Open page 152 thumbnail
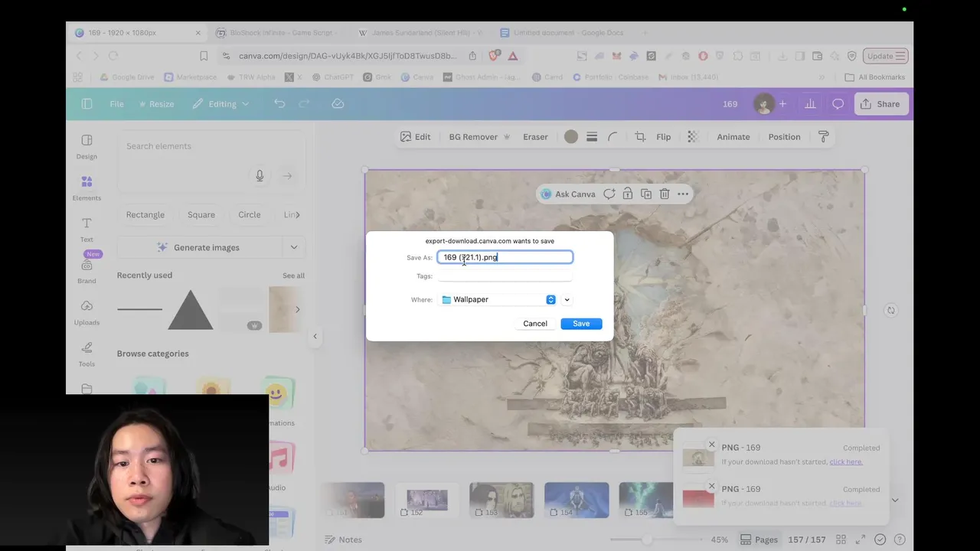980x551 pixels. pos(426,500)
